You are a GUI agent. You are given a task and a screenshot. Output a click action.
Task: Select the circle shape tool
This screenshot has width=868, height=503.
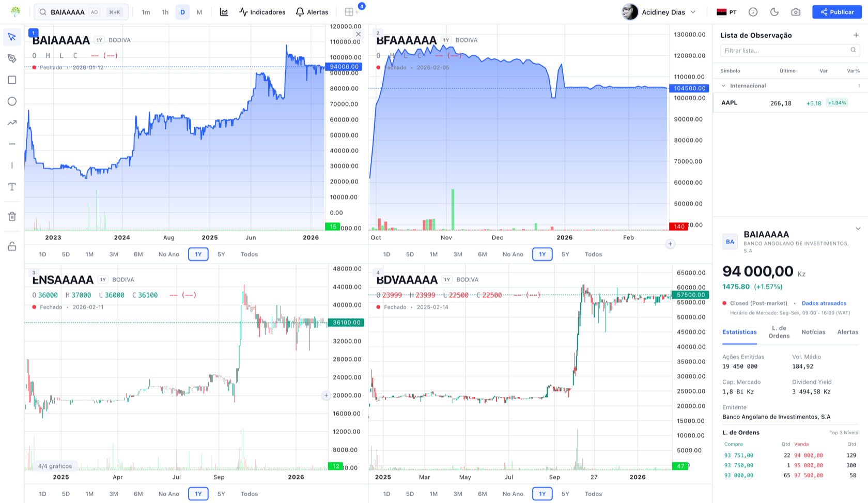tap(12, 101)
